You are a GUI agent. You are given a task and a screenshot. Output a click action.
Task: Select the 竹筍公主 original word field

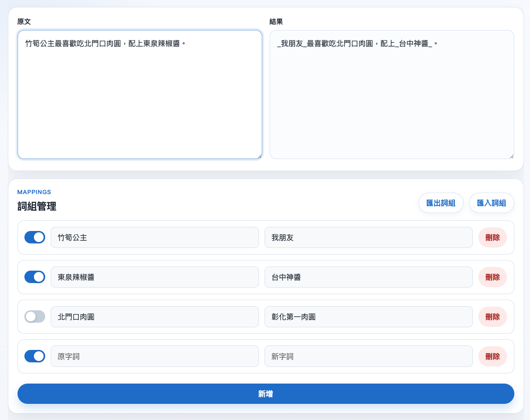(x=154, y=237)
